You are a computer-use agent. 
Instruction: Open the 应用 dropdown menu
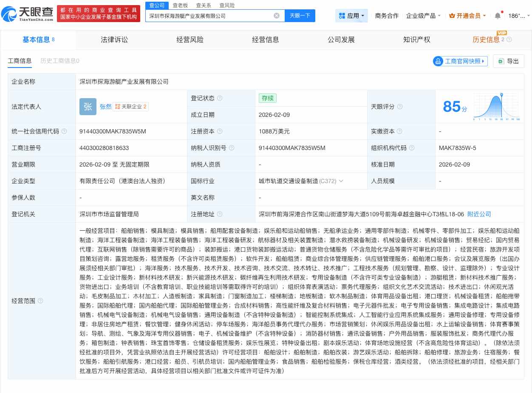click(x=352, y=15)
